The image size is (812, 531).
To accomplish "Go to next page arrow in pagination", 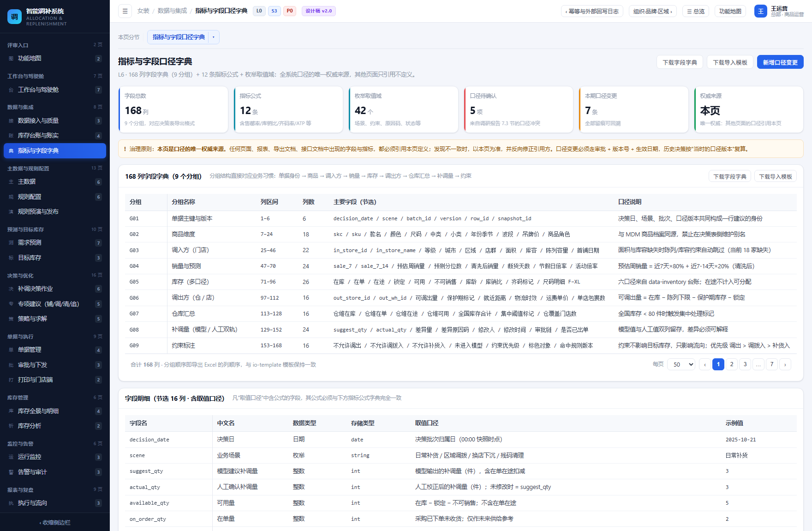I will coord(785,364).
